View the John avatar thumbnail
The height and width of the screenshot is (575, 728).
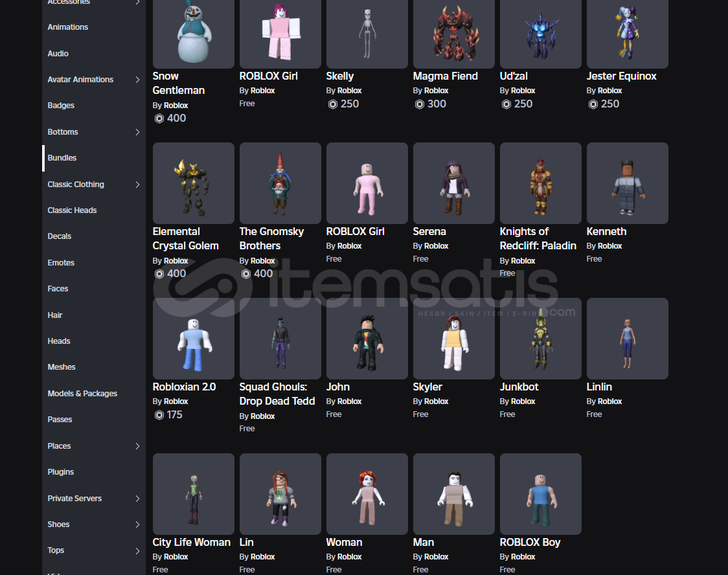[367, 339]
